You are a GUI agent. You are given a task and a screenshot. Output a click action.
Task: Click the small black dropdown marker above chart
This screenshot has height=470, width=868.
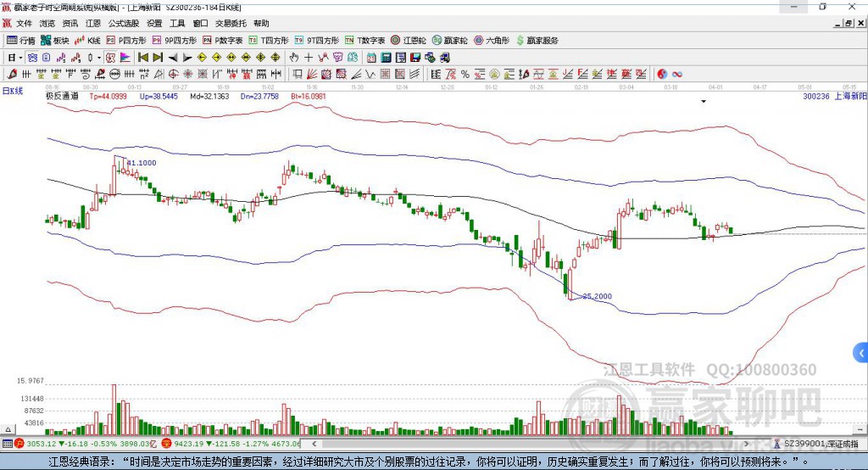point(704,102)
